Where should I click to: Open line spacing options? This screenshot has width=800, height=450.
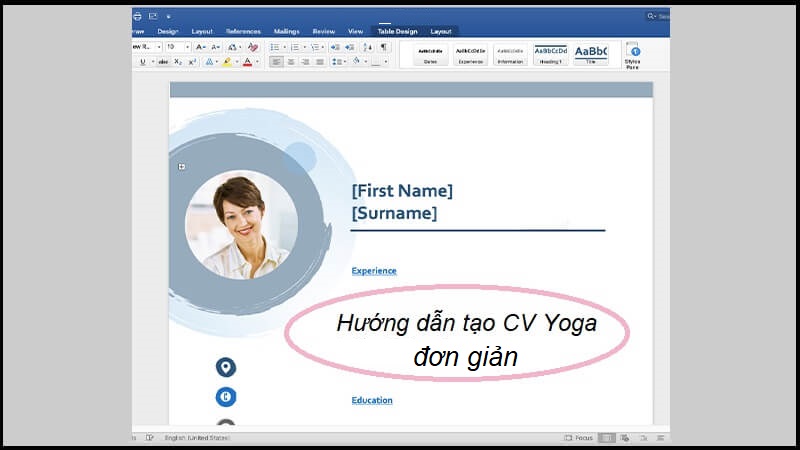(338, 62)
